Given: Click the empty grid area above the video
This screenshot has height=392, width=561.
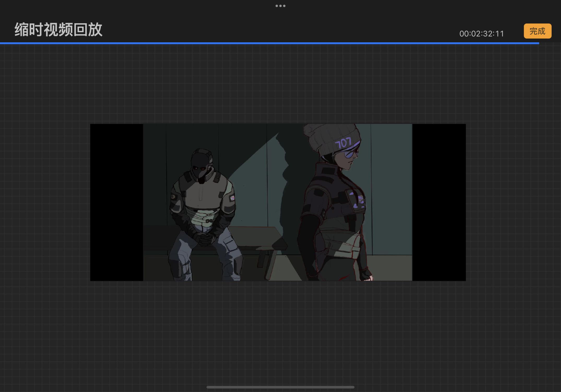Looking at the screenshot, I should (280, 84).
